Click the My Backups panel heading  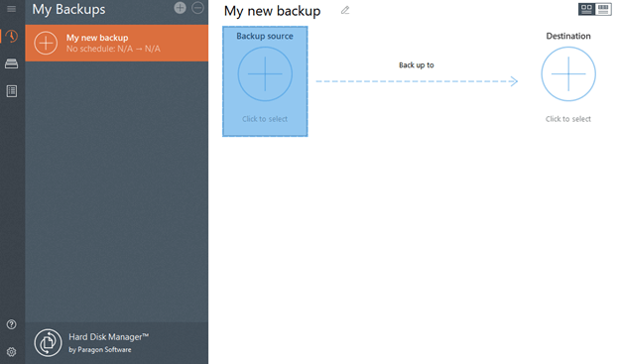[68, 10]
